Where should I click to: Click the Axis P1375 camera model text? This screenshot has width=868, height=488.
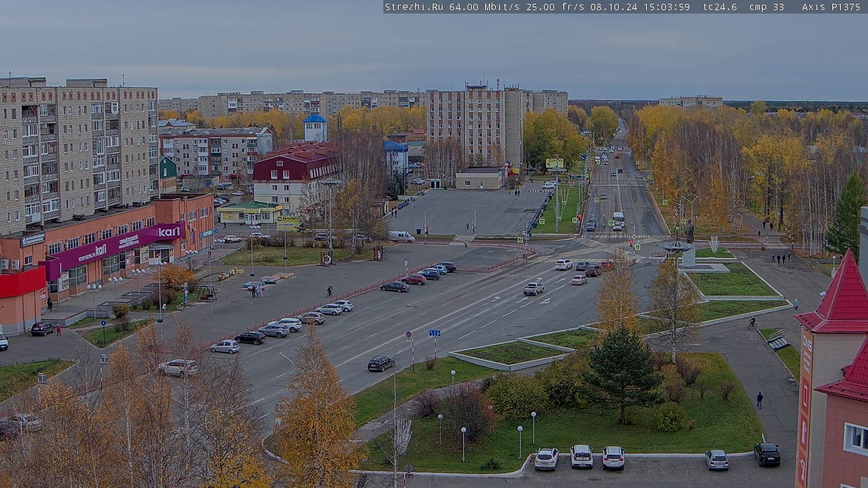pos(831,7)
